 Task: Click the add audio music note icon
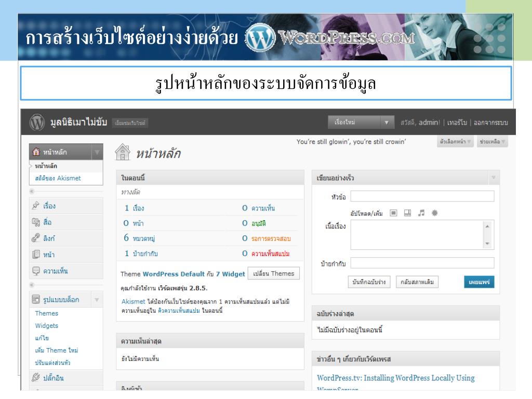point(421,213)
